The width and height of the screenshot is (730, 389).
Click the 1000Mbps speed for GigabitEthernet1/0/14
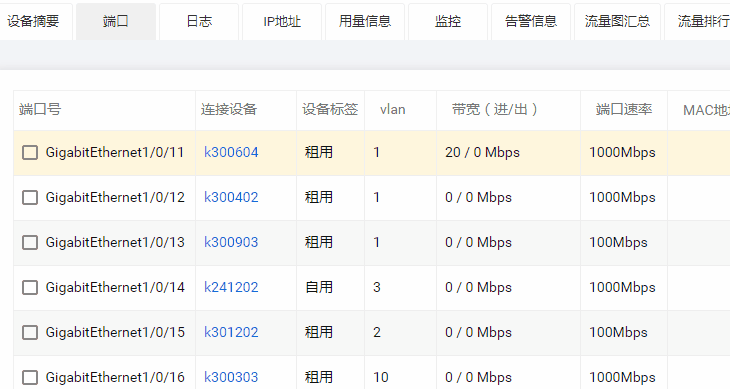coord(622,288)
